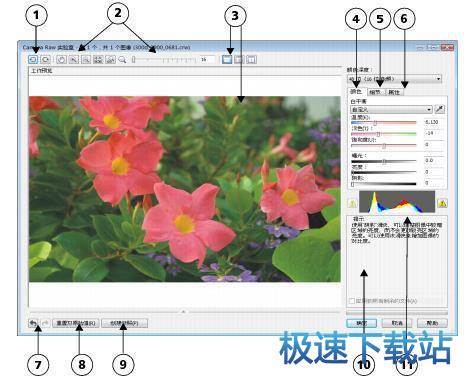Select the 细节 (Detail) tab
Viewport: 473px width, 385px height.
pos(376,92)
